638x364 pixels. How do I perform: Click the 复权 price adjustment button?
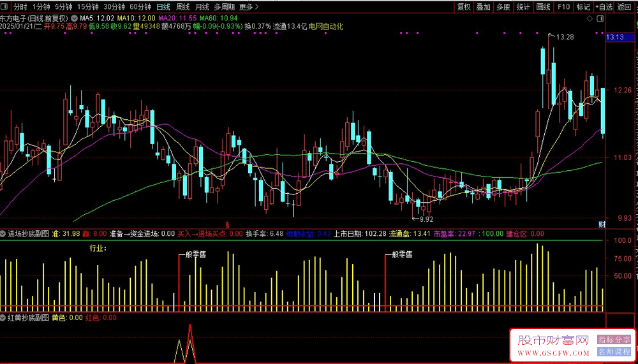(464, 7)
